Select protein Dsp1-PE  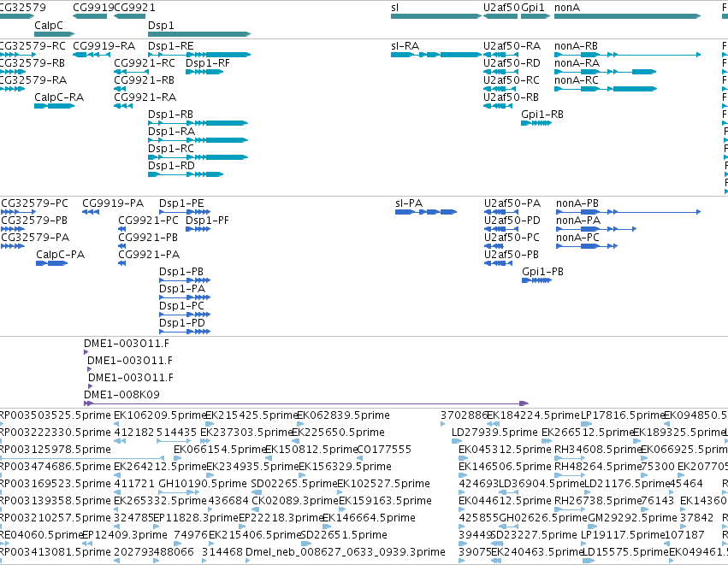point(185,212)
